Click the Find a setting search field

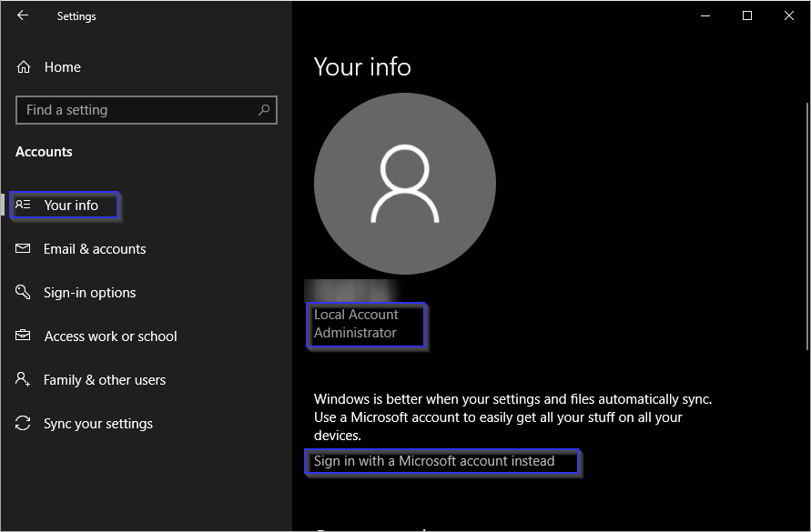pos(137,110)
